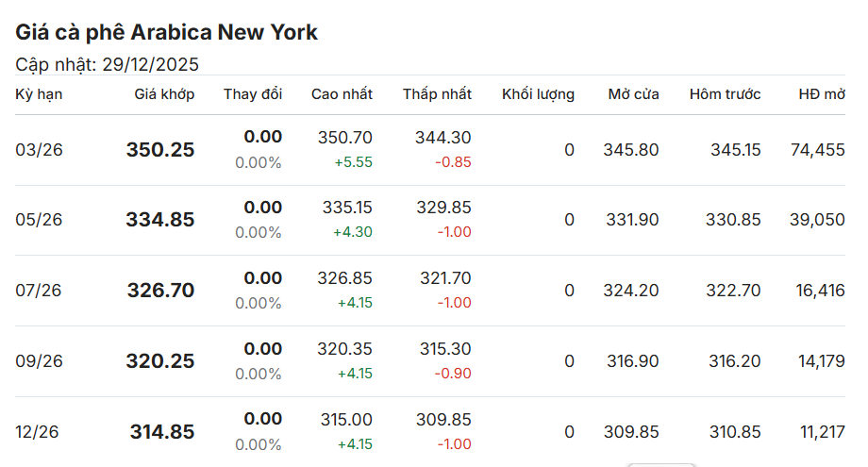868x467 pixels.
Task: Select the 12/26 contract term
Action: click(x=37, y=432)
